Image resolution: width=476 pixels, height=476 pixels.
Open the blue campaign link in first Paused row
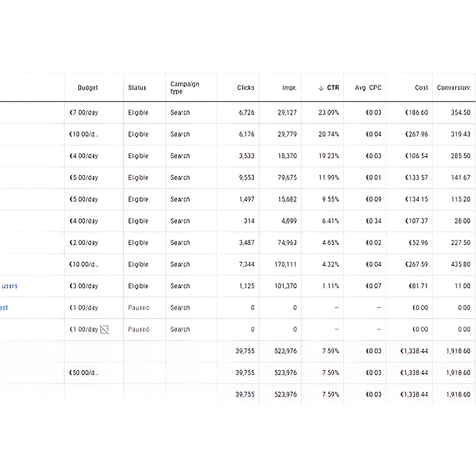[4, 308]
